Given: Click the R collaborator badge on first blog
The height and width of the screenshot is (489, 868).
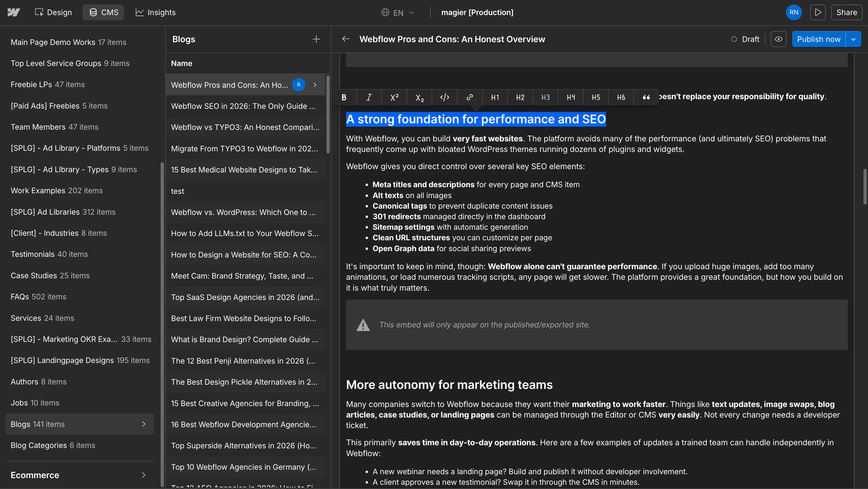Looking at the screenshot, I should (x=299, y=85).
